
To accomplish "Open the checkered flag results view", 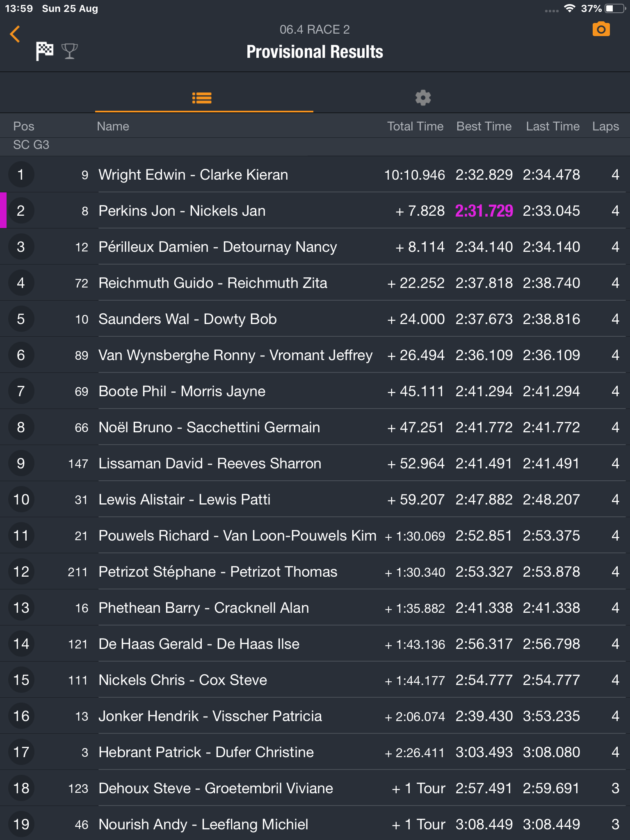I will [44, 51].
